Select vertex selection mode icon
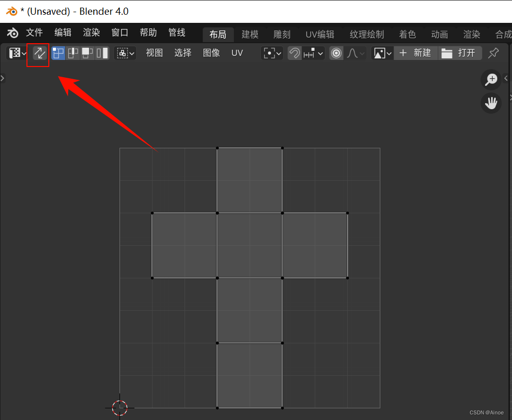This screenshot has height=420, width=512. coord(58,53)
